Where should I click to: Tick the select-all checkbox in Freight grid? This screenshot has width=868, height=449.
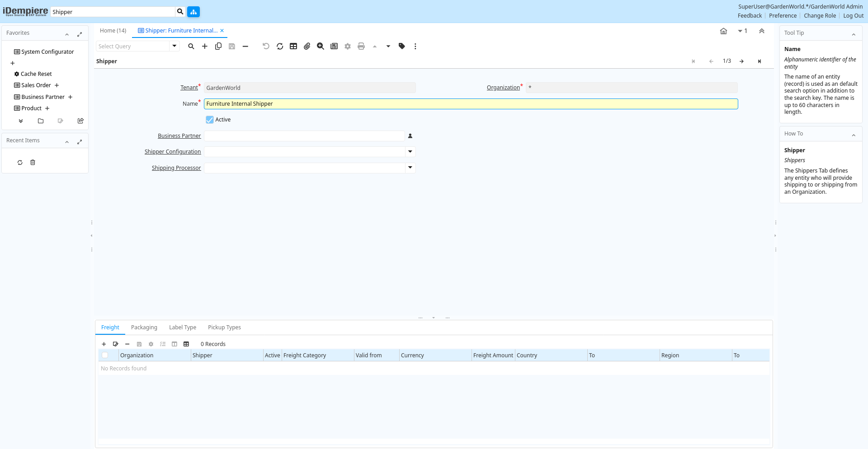(105, 355)
